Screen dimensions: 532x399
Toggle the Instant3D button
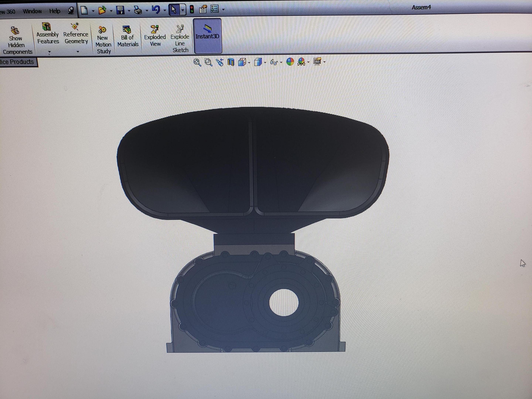(x=207, y=36)
